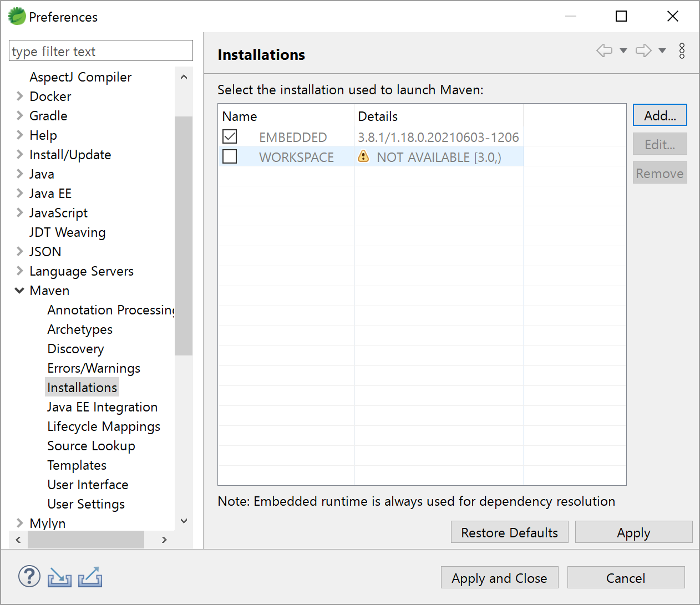This screenshot has width=700, height=605.
Task: Uncheck the EMBEDDED installation checkbox
Action: tap(230, 136)
